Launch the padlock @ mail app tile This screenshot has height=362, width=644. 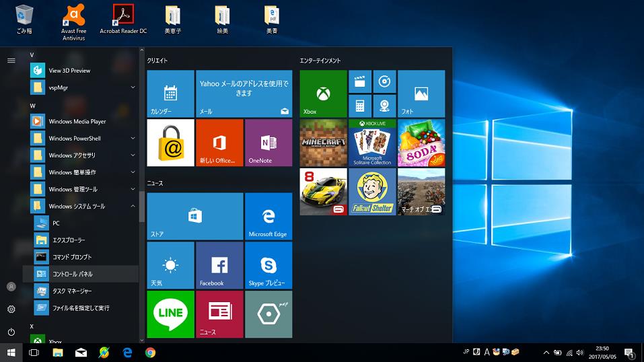point(170,143)
